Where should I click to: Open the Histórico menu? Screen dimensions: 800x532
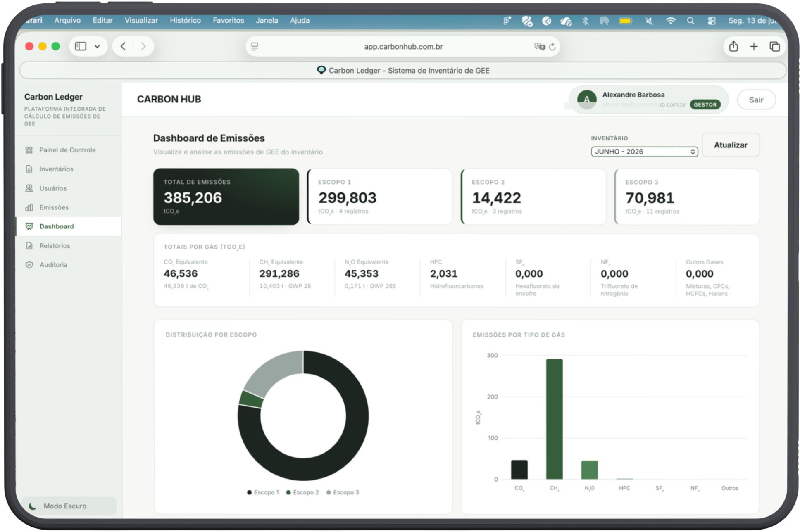pos(185,20)
